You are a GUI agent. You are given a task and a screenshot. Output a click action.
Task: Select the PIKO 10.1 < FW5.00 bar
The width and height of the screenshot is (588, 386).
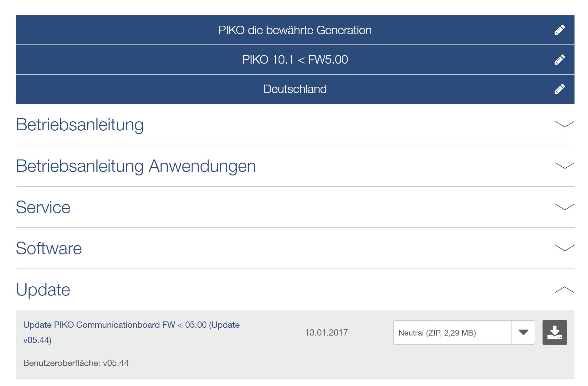295,60
